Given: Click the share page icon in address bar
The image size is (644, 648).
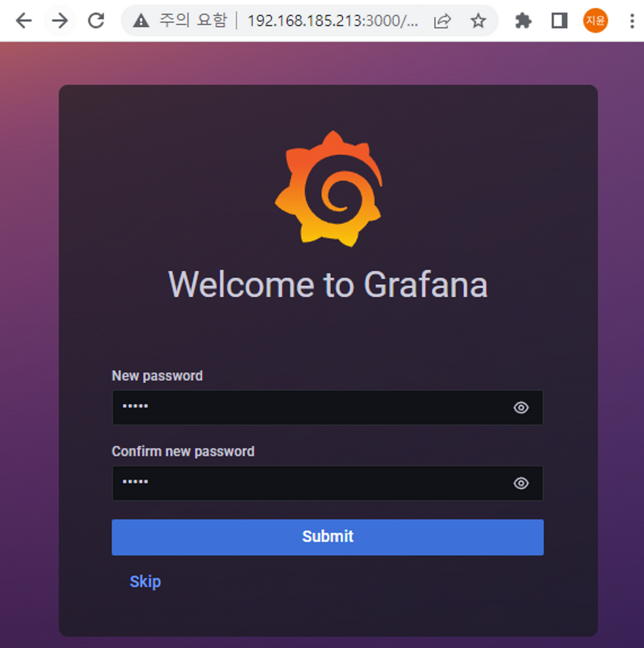Looking at the screenshot, I should pos(442,21).
